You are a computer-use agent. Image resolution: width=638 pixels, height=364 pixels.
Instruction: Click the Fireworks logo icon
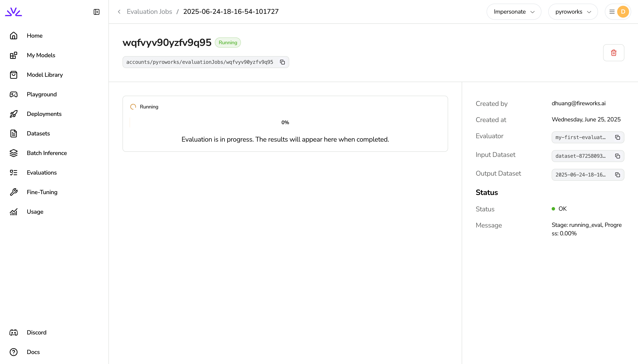13,12
